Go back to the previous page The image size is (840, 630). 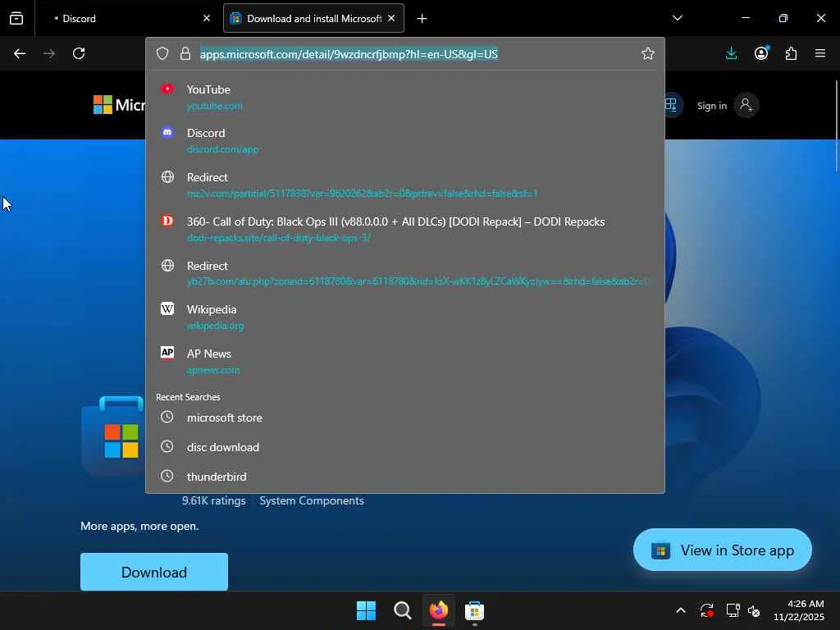point(20,53)
